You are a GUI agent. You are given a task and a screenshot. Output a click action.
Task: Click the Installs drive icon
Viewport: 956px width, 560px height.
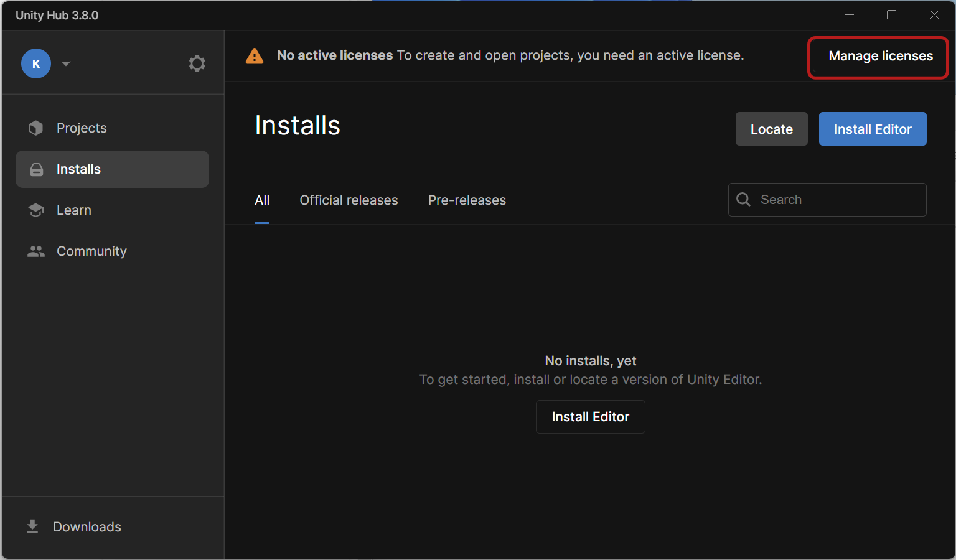(37, 169)
